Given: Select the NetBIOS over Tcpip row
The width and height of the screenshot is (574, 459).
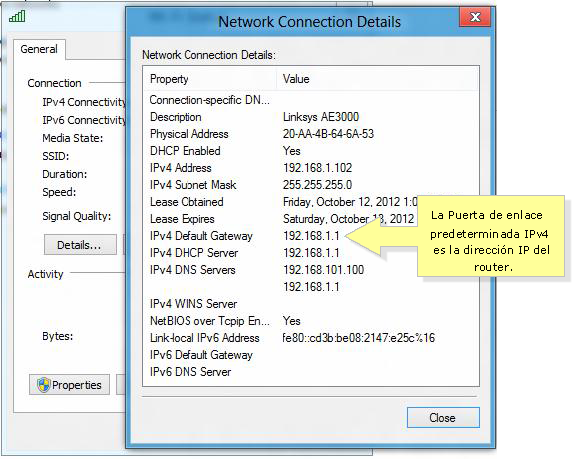Looking at the screenshot, I should click(310, 321).
